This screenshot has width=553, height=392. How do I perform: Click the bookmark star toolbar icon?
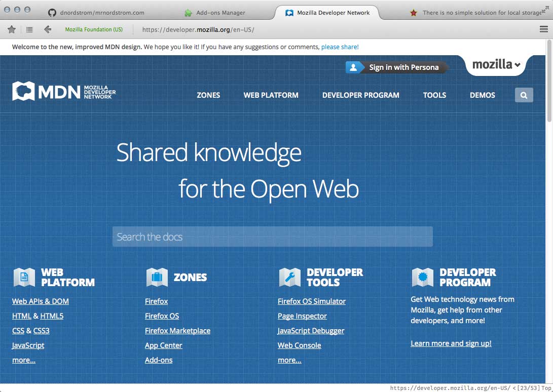(x=12, y=29)
